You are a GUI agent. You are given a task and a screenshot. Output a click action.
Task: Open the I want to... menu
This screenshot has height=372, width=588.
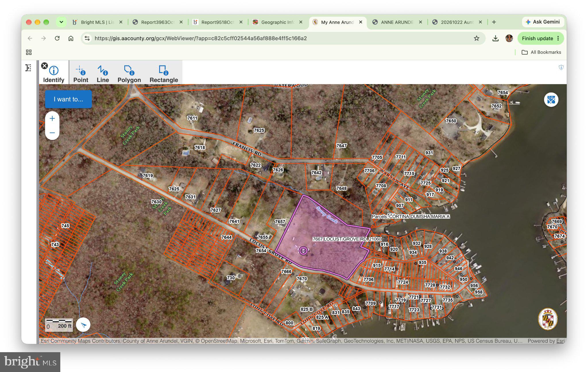click(68, 99)
